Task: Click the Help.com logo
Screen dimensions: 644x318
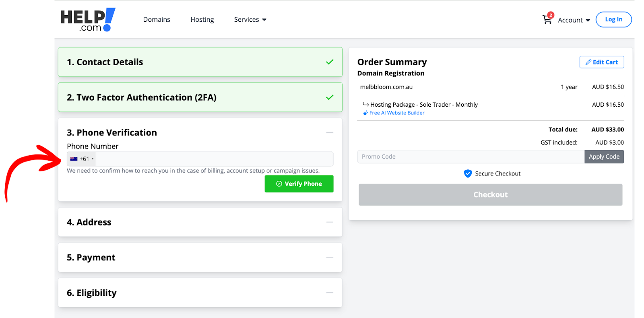Action: [x=88, y=20]
